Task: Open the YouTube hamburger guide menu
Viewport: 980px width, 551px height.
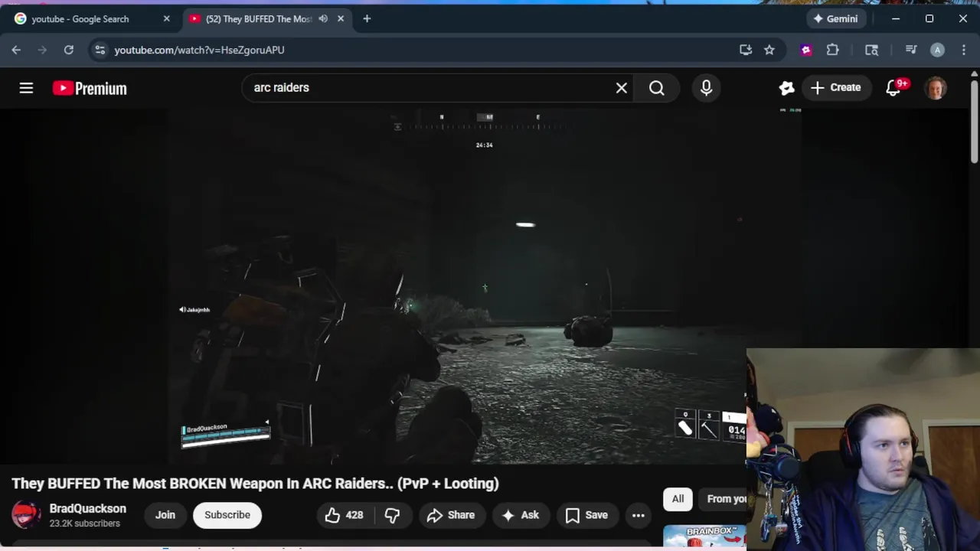Action: (x=26, y=88)
